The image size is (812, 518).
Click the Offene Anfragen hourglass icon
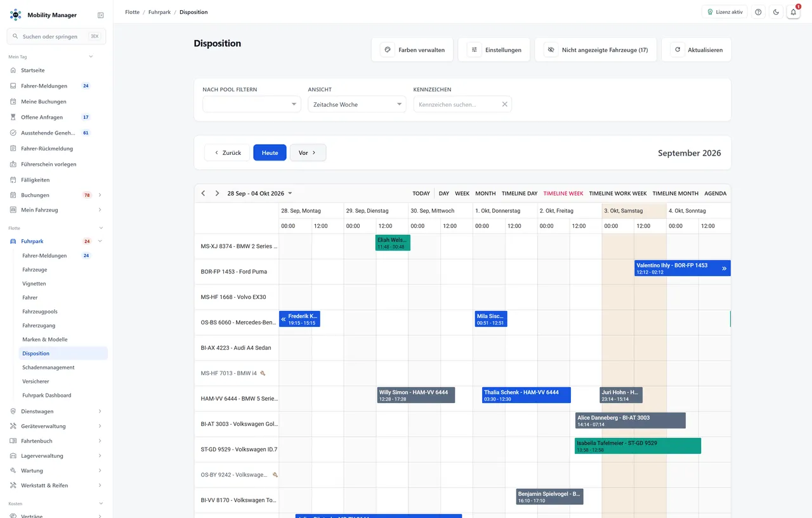coord(13,117)
